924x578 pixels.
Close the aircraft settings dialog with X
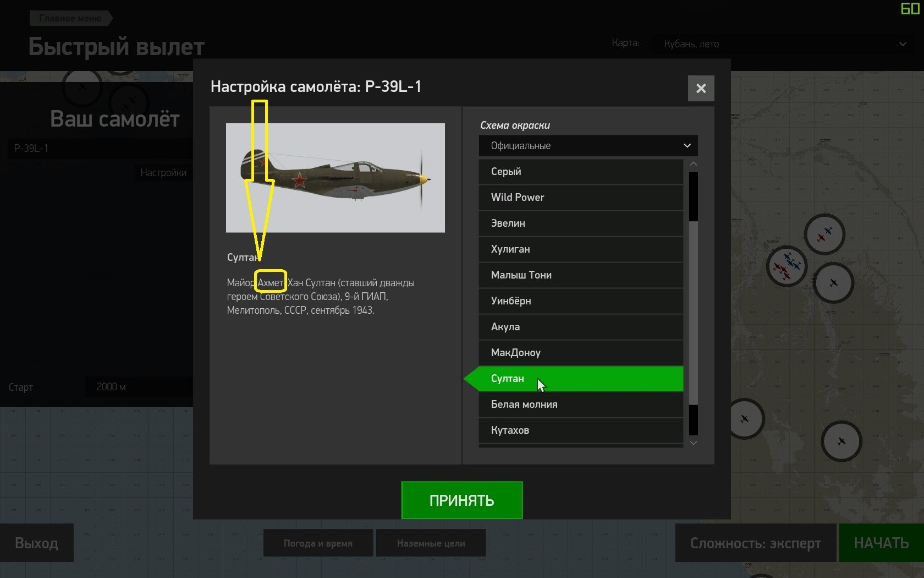pyautogui.click(x=701, y=88)
